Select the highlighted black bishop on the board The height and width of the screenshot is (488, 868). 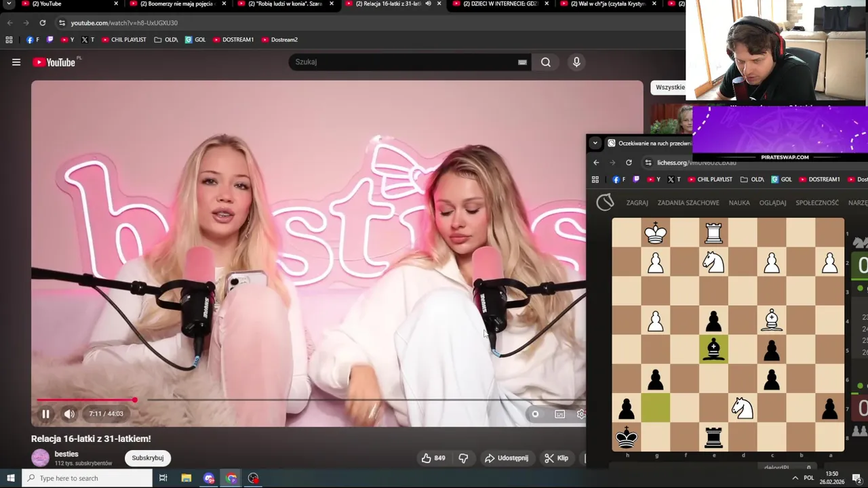coord(713,350)
